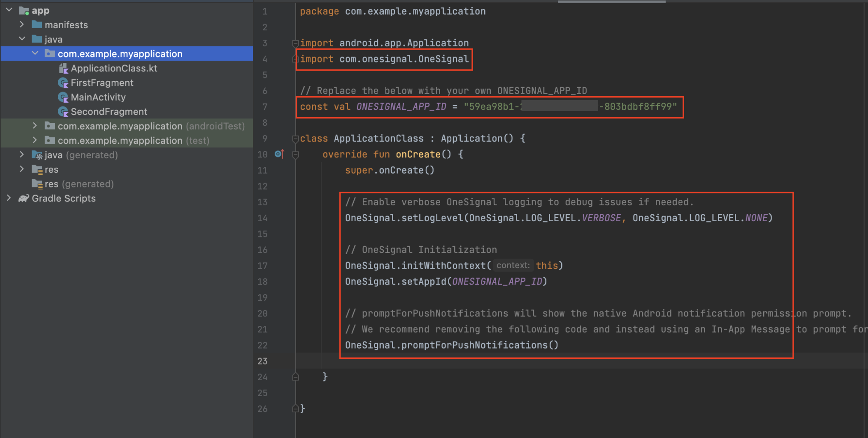Click java (generated) folder icon

(x=37, y=155)
